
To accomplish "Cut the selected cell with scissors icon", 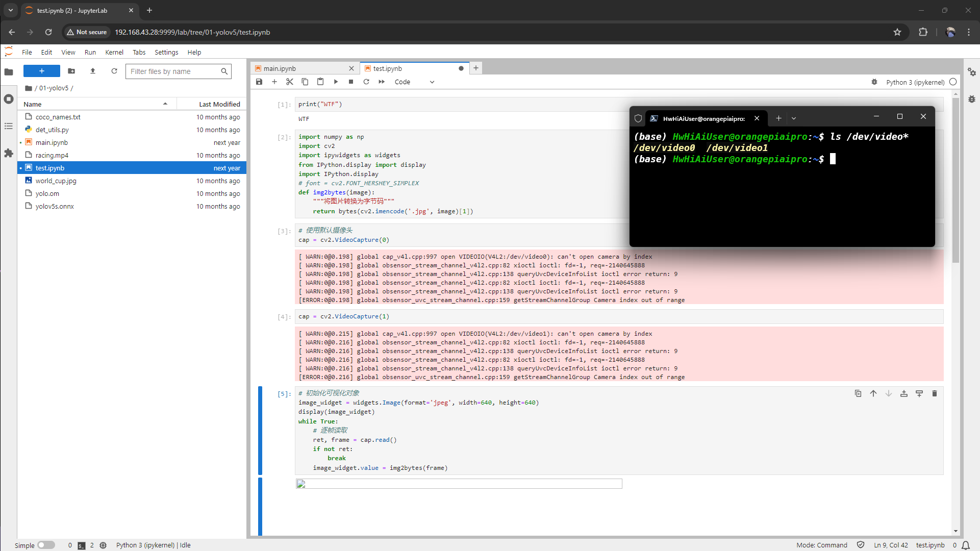I will click(290, 82).
